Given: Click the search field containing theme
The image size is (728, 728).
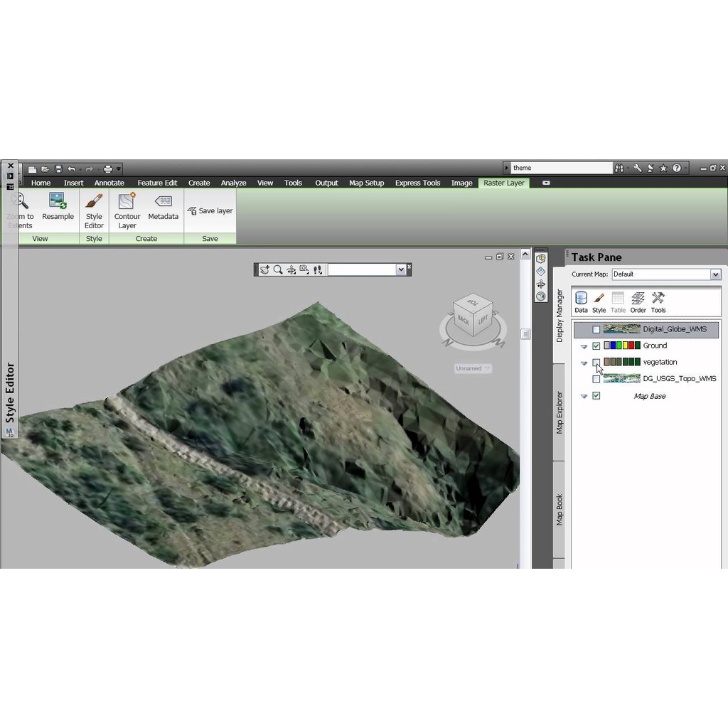Looking at the screenshot, I should click(562, 168).
